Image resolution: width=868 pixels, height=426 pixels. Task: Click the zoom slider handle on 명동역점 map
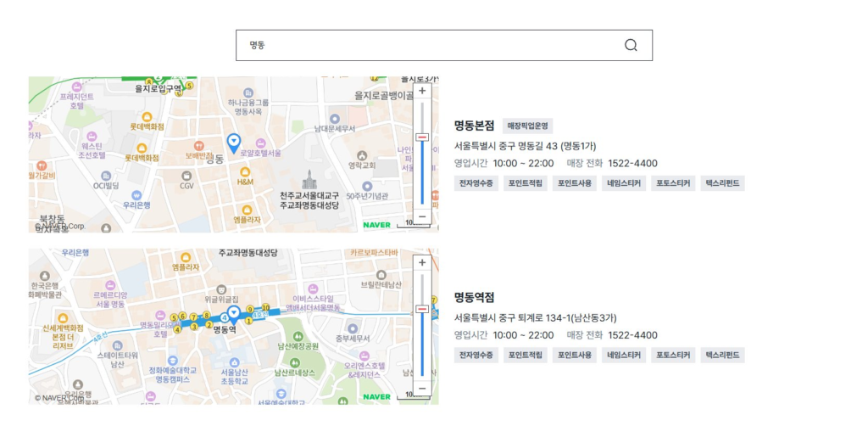pos(422,309)
